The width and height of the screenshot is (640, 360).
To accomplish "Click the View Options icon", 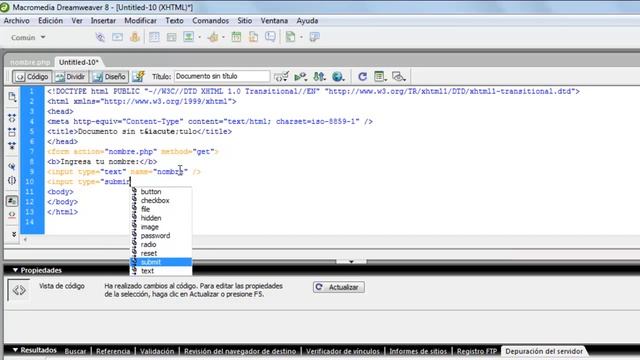I will pyautogui.click(x=380, y=76).
